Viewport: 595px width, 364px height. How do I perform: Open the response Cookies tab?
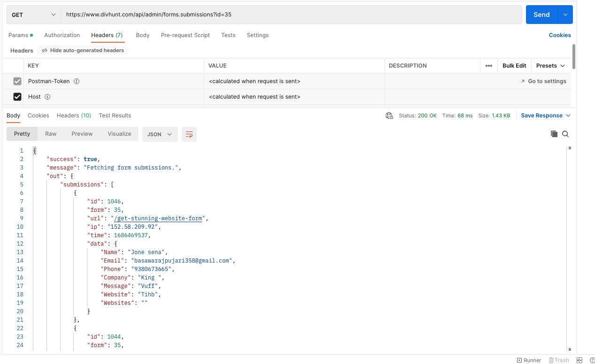click(x=39, y=116)
